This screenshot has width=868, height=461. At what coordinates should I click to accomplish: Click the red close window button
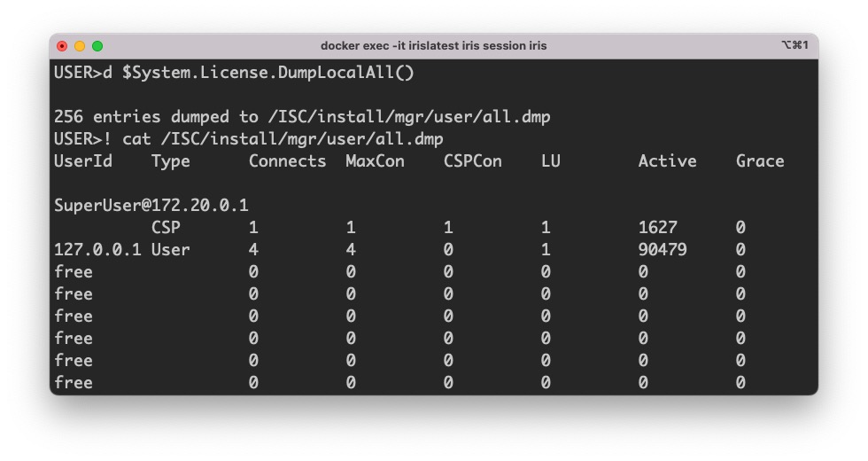(x=62, y=46)
